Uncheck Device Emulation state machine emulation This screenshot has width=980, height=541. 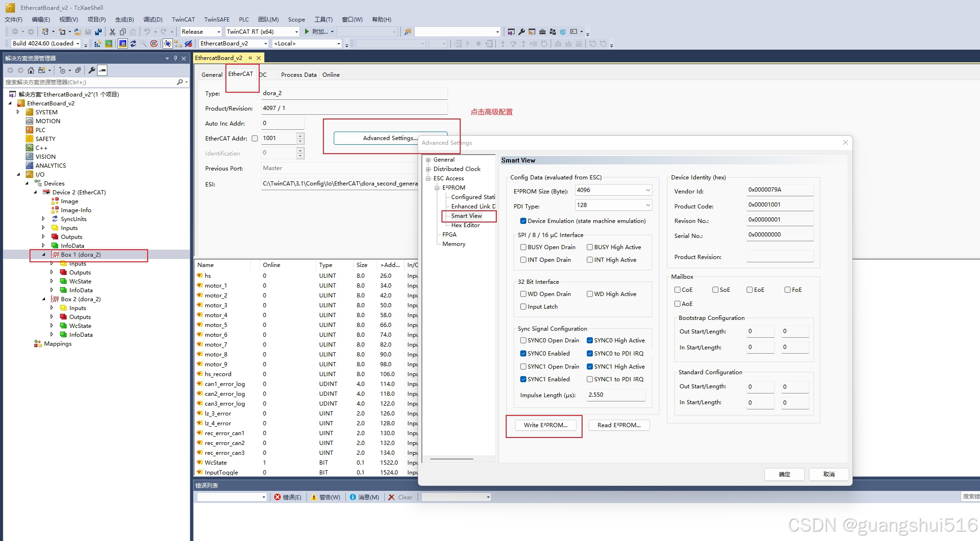(x=523, y=221)
